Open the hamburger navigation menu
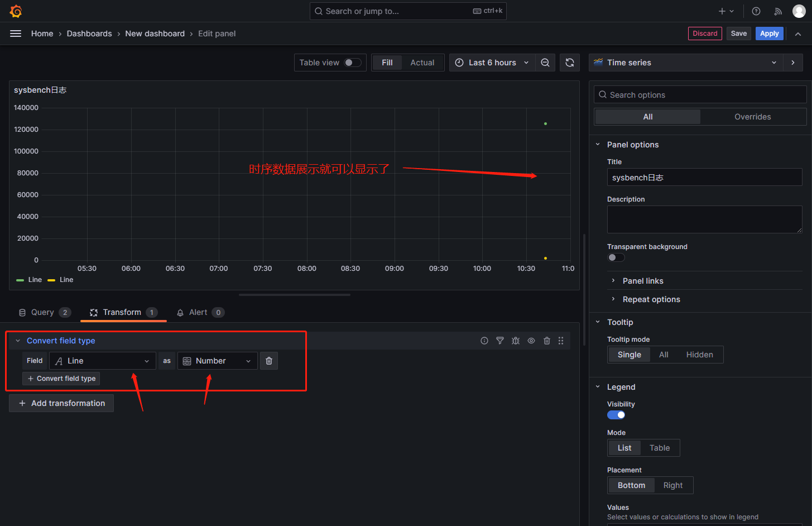This screenshot has height=526, width=812. click(16, 34)
